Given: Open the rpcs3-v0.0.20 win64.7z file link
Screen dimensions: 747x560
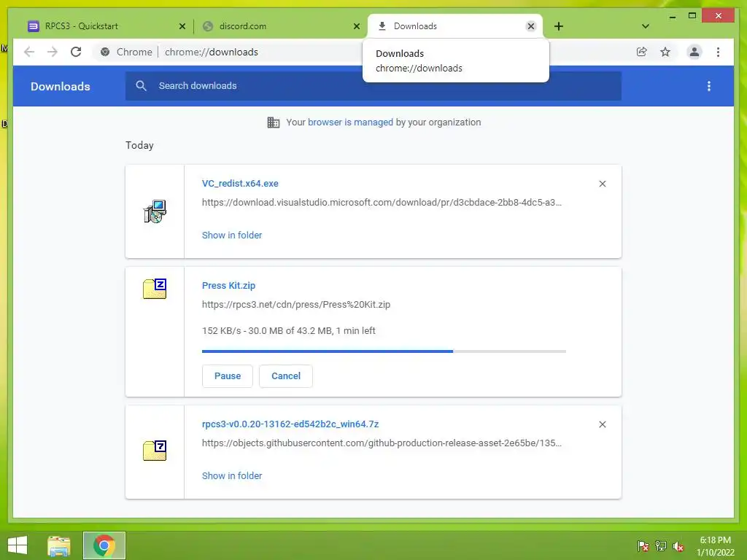Looking at the screenshot, I should (290, 424).
